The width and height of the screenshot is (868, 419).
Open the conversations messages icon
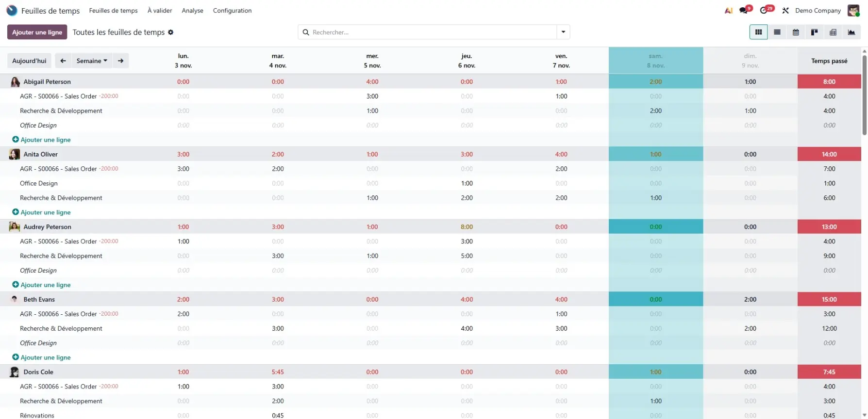coord(744,10)
